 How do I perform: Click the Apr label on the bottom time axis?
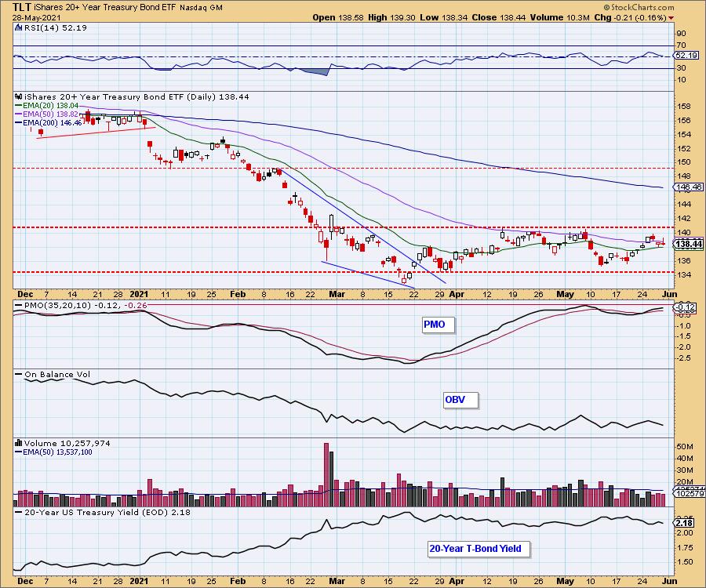457,581
